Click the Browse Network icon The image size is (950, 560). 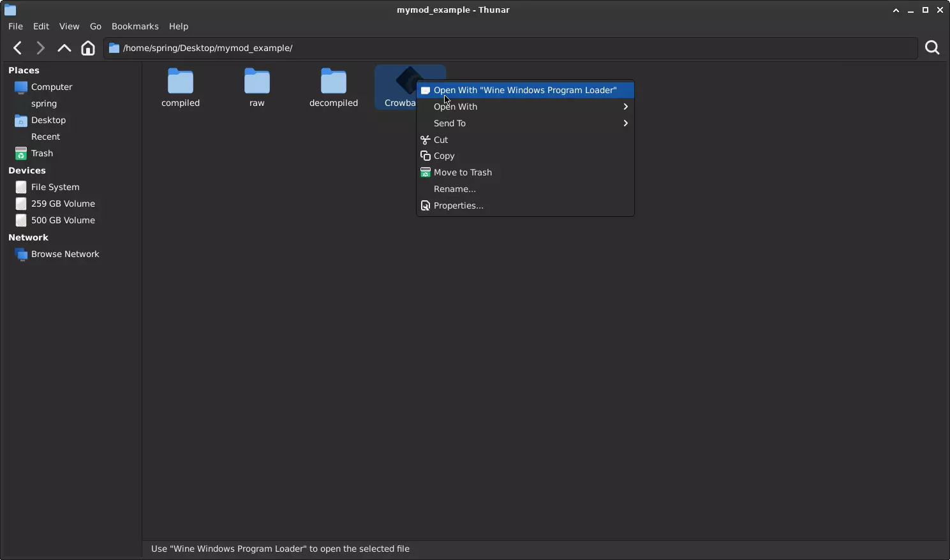(21, 254)
